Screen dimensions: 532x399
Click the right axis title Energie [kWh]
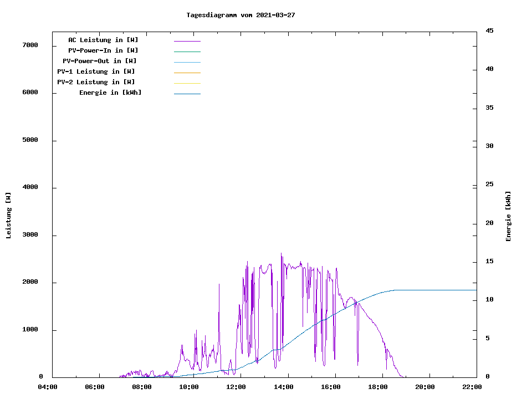coord(509,216)
